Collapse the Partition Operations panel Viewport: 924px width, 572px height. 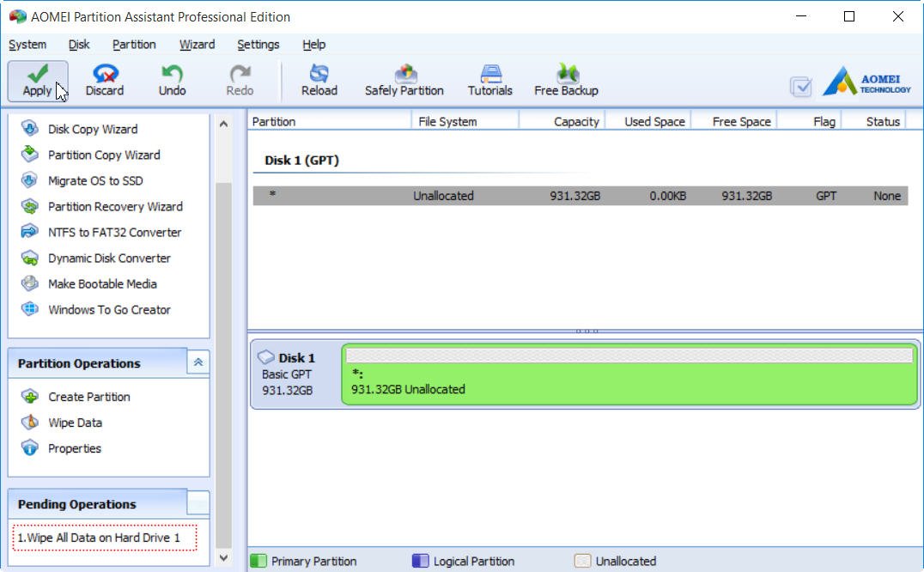(198, 362)
